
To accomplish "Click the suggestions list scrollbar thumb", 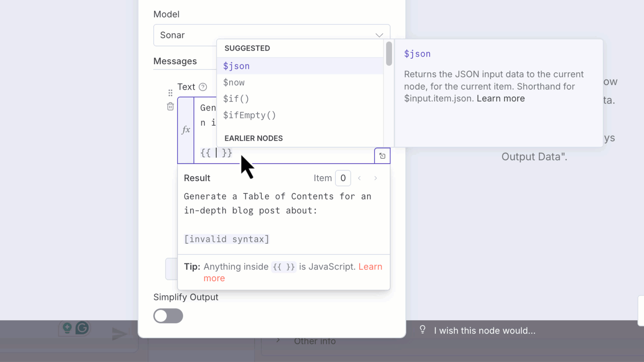I will (x=389, y=54).
